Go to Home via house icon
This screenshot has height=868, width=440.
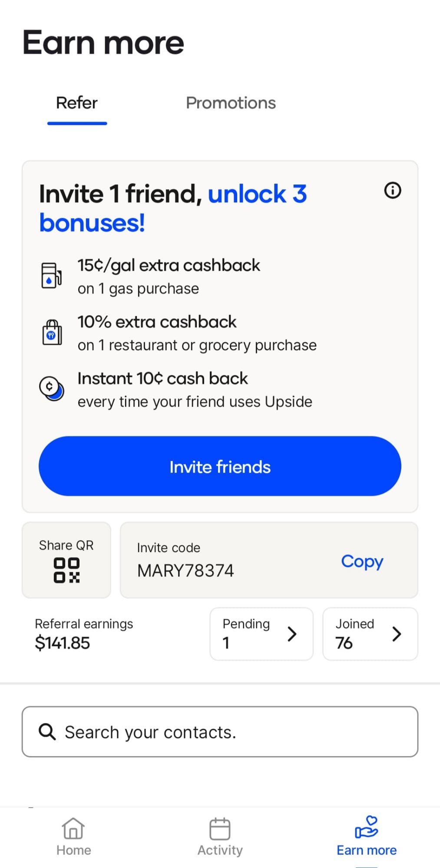(x=73, y=829)
